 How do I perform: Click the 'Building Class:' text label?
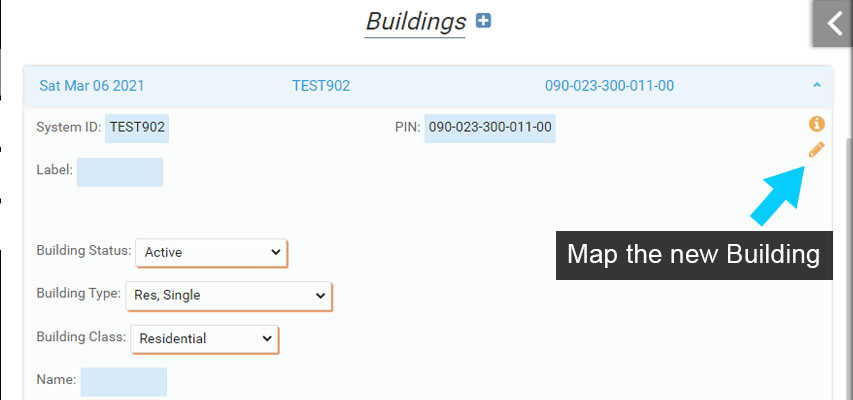[79, 338]
